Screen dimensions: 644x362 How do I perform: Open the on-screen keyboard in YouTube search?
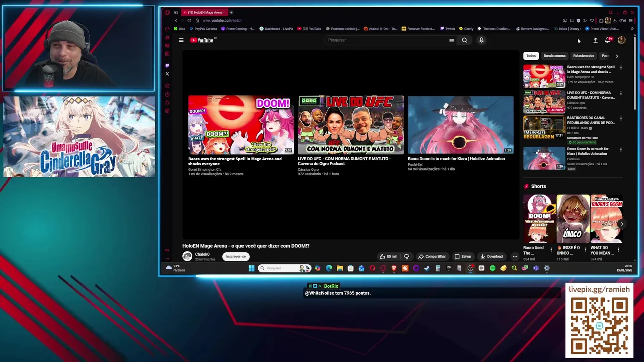coord(452,40)
